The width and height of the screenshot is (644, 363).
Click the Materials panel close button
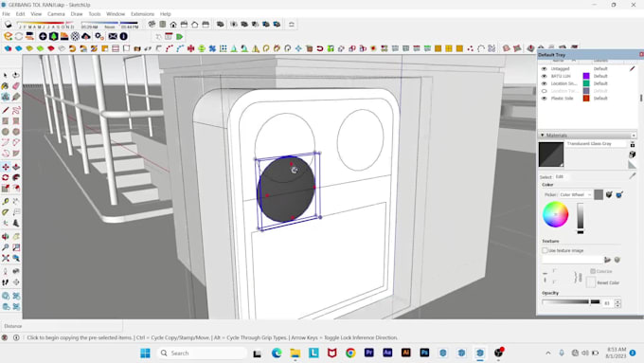pos(634,135)
